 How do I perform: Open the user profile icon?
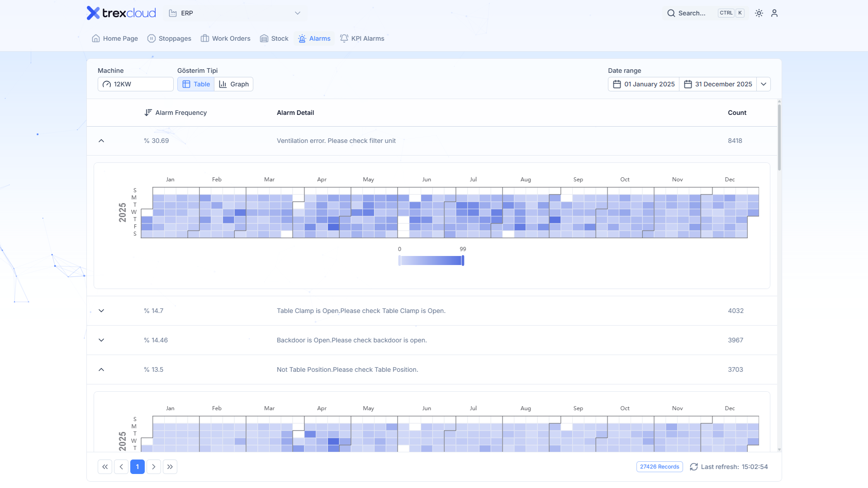click(x=774, y=13)
